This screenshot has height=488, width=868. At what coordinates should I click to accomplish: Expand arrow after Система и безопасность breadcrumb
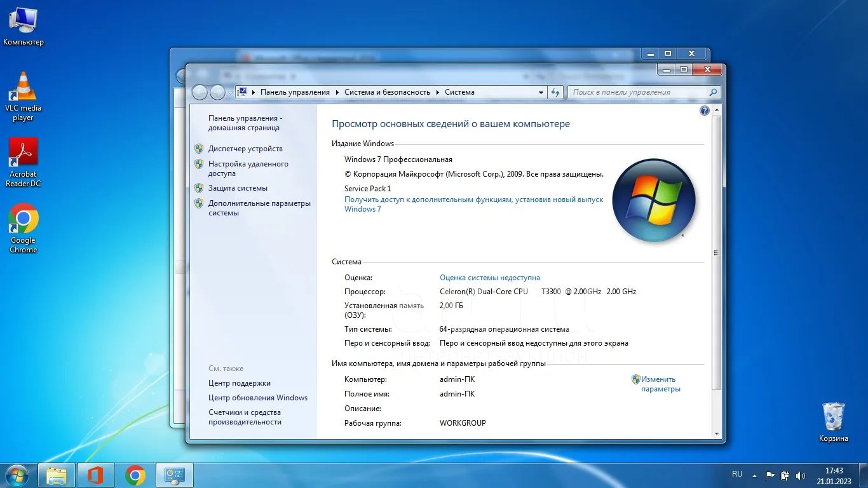(x=438, y=92)
